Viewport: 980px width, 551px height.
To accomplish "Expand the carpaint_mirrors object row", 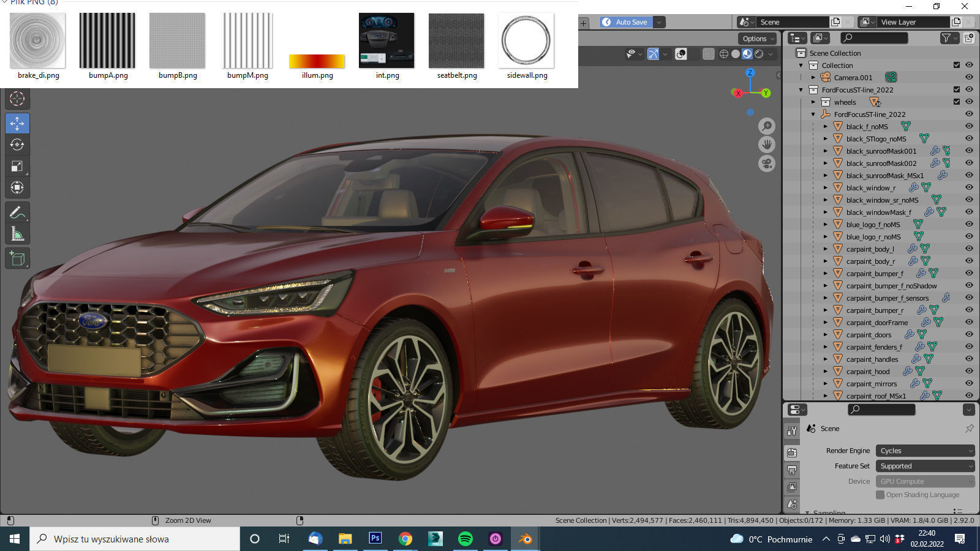I will (x=826, y=383).
